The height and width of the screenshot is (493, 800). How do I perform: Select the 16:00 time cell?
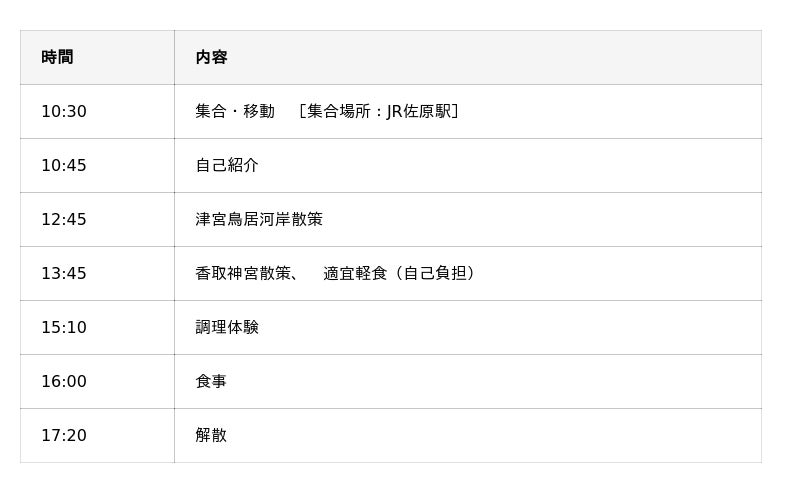tap(64, 382)
